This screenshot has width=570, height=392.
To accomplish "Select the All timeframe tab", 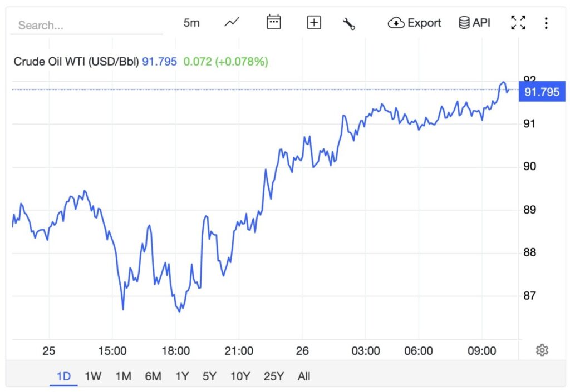I will (x=303, y=376).
